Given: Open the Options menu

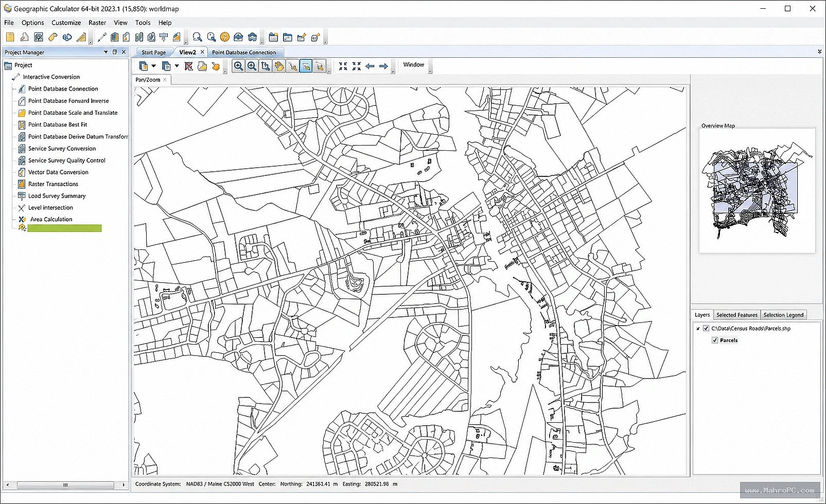Looking at the screenshot, I should click(x=32, y=23).
